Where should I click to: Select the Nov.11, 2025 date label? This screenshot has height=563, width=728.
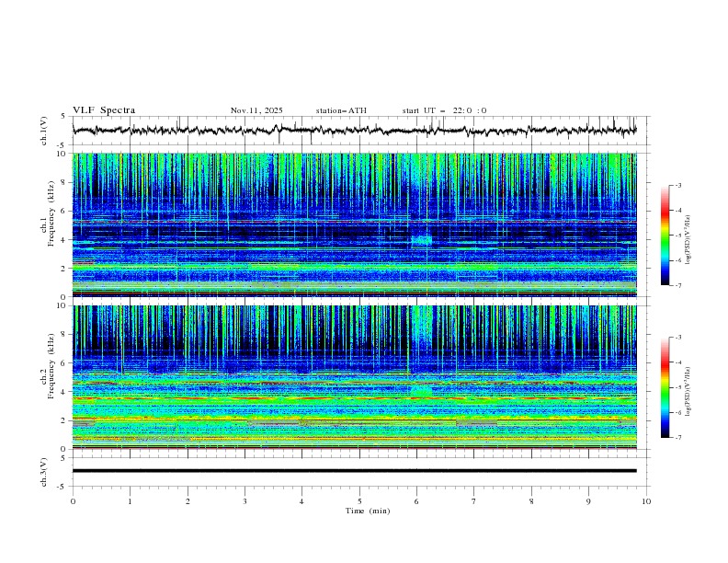point(256,110)
